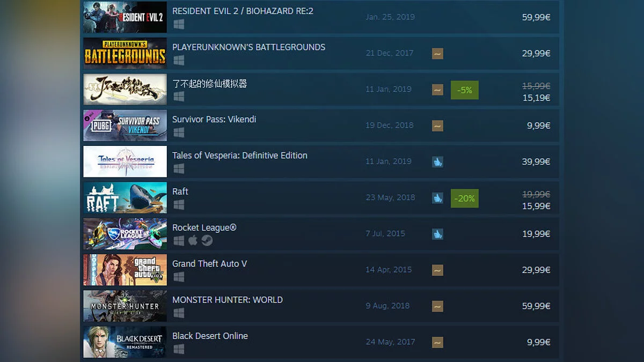
Task: Click the thumbs-up review icon for Rocket League
Action: 437,234
